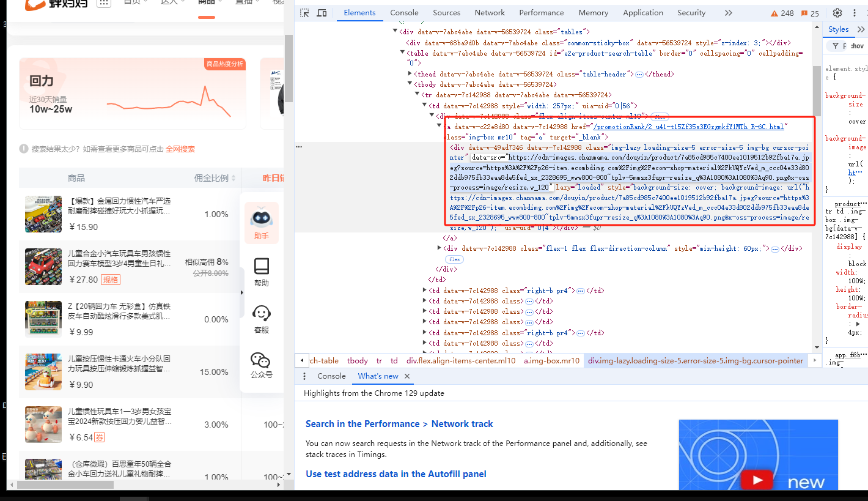Open the Autofill panel test address link
The width and height of the screenshot is (868, 501).
click(395, 473)
